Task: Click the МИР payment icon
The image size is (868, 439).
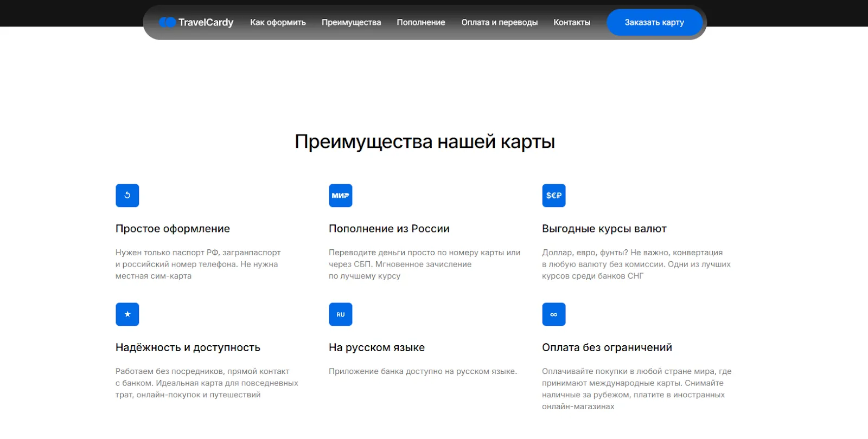Action: [x=341, y=196]
